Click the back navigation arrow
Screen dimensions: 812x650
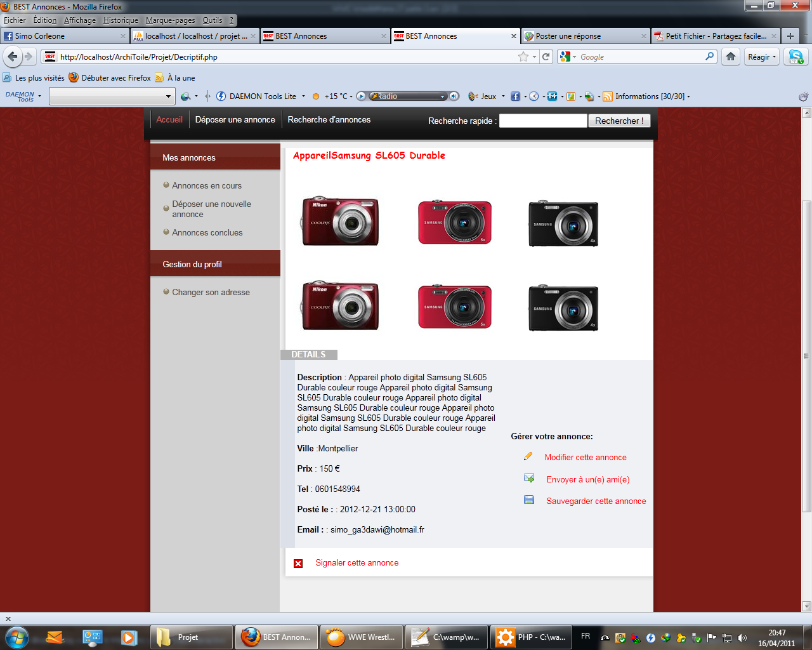[12, 56]
